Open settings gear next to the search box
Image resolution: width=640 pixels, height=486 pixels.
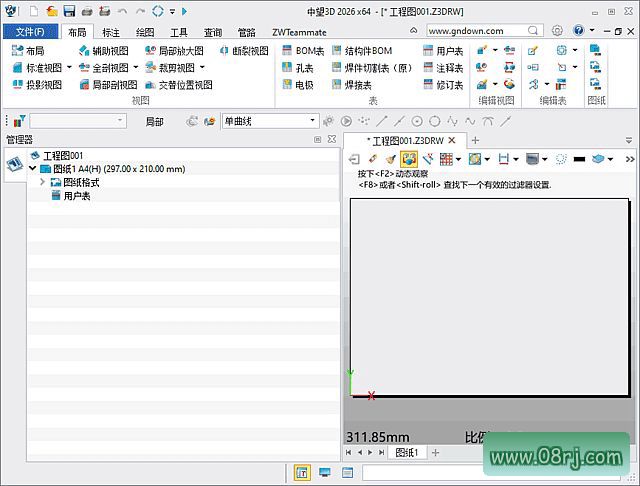point(557,30)
